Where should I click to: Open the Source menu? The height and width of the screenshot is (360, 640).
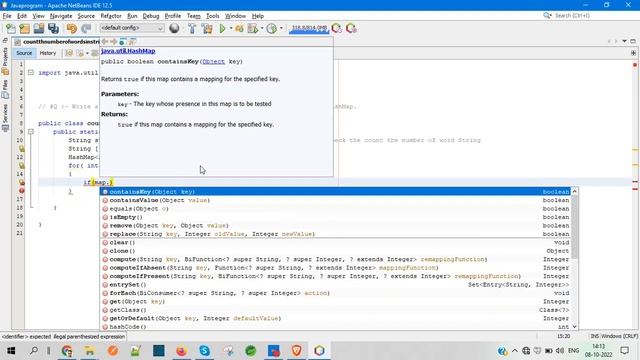[x=86, y=16]
